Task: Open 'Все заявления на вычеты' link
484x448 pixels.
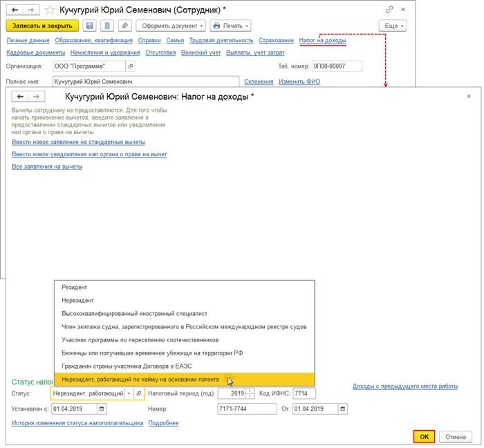Action: (47, 167)
